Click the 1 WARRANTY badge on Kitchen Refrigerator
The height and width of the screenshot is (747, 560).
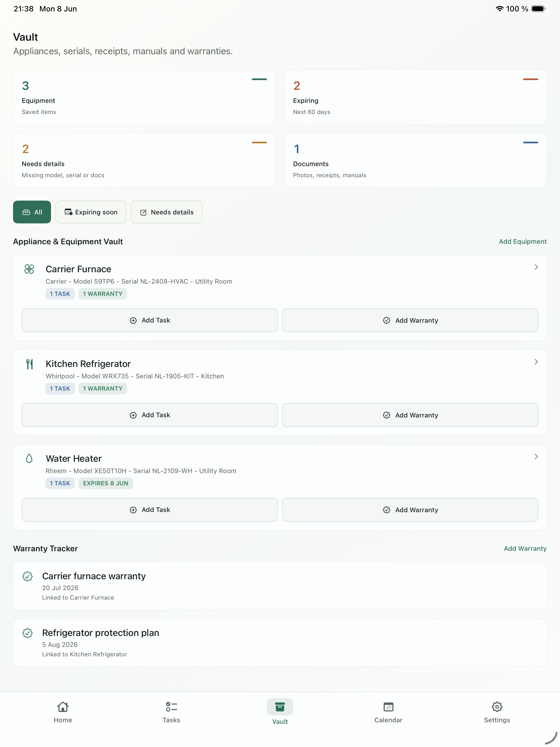(103, 388)
